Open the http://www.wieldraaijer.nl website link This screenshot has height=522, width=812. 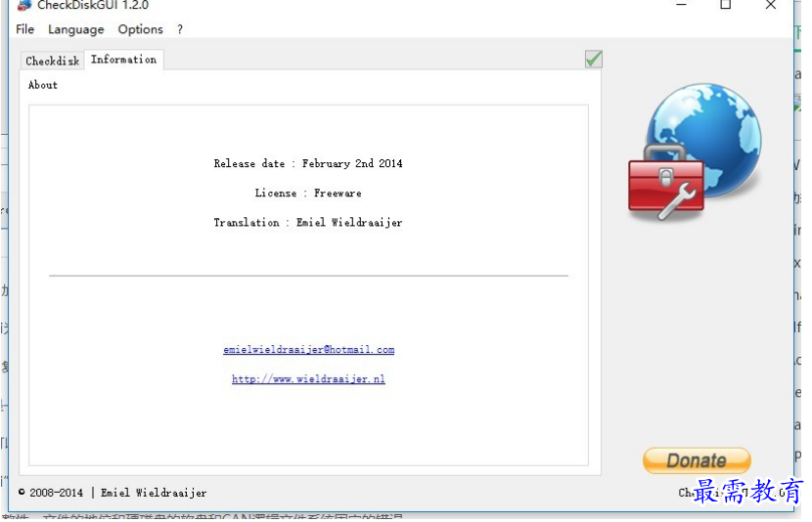[308, 379]
